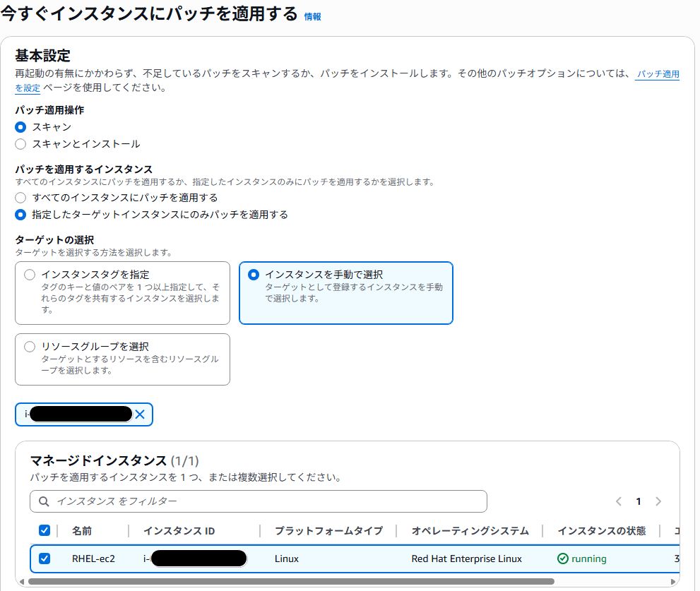This screenshot has height=591, width=700.
Task: Select 指定したターゲットインスタンスにのみ option
Action: [x=20, y=215]
